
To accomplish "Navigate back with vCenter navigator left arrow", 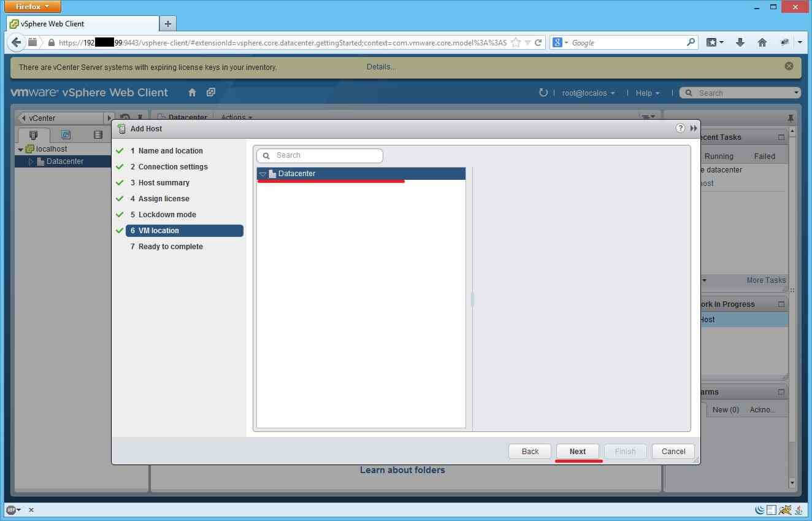I will pyautogui.click(x=24, y=118).
